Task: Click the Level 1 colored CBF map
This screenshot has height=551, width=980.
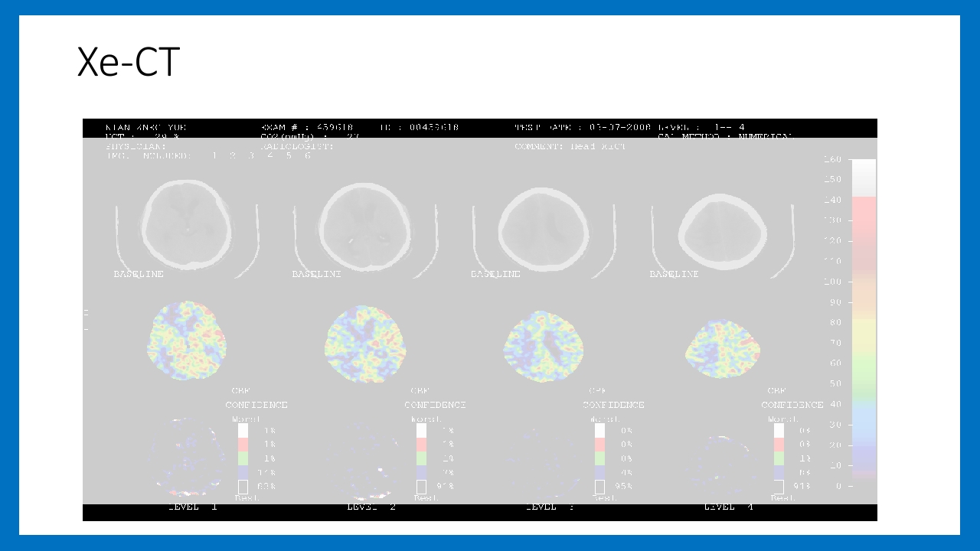Action: [186, 341]
